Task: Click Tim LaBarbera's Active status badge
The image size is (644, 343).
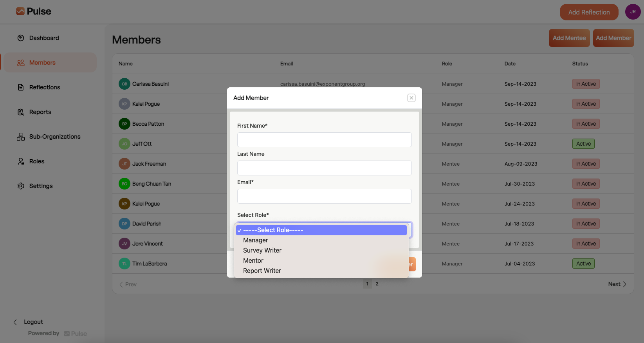Action: [583, 264]
